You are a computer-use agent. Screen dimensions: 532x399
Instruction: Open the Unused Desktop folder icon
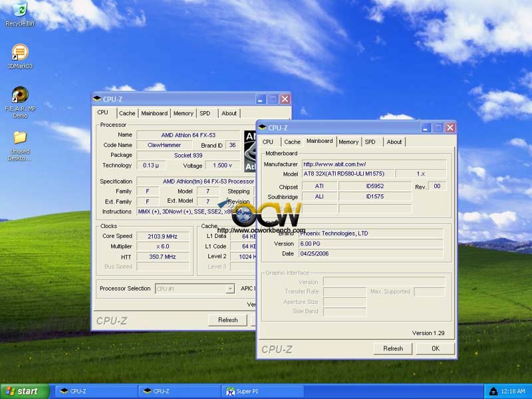coord(20,146)
